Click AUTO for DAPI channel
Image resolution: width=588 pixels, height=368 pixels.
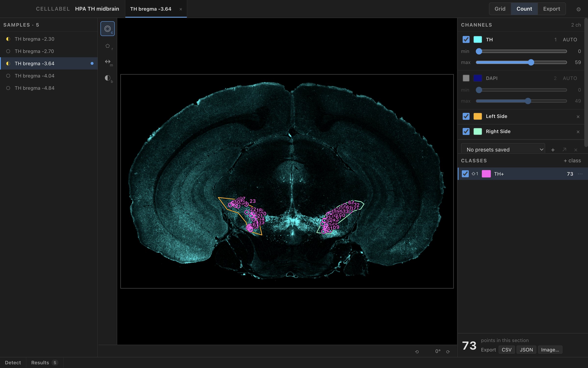point(570,78)
